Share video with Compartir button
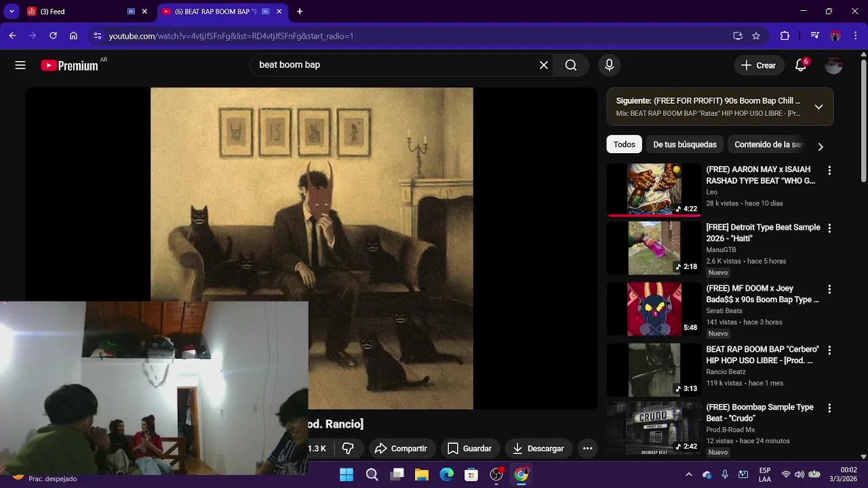This screenshot has width=868, height=488. [x=401, y=448]
